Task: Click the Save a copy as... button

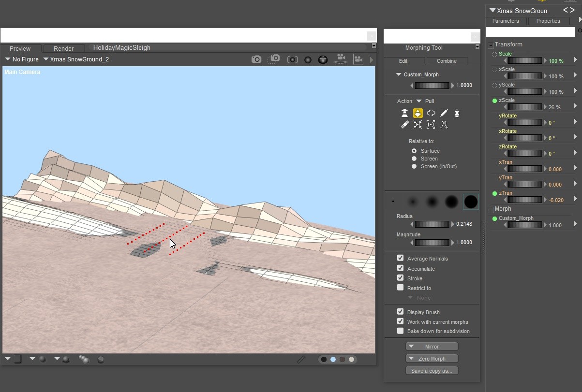Action: coord(432,371)
